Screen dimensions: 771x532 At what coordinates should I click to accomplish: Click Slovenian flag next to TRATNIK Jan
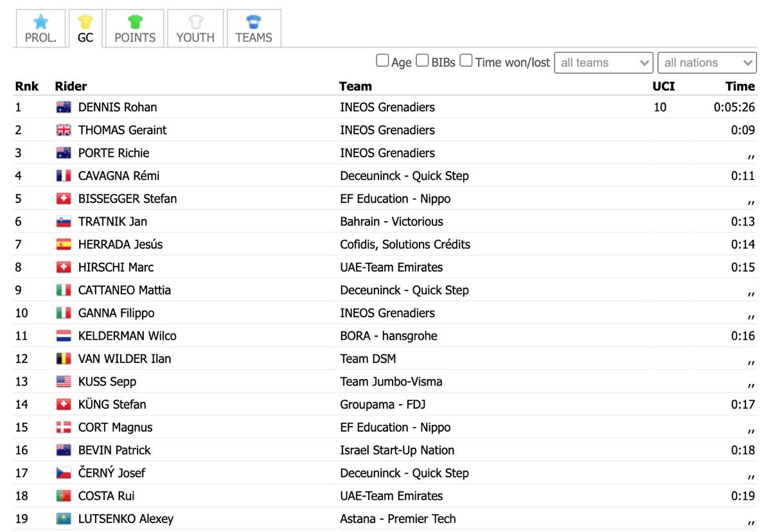click(x=64, y=222)
